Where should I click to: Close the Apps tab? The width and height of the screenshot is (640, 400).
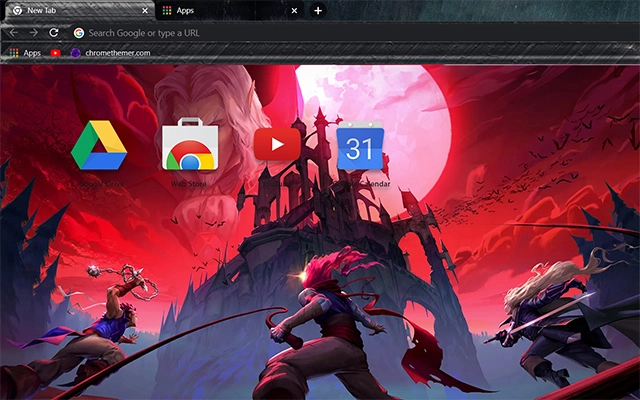[x=294, y=11]
